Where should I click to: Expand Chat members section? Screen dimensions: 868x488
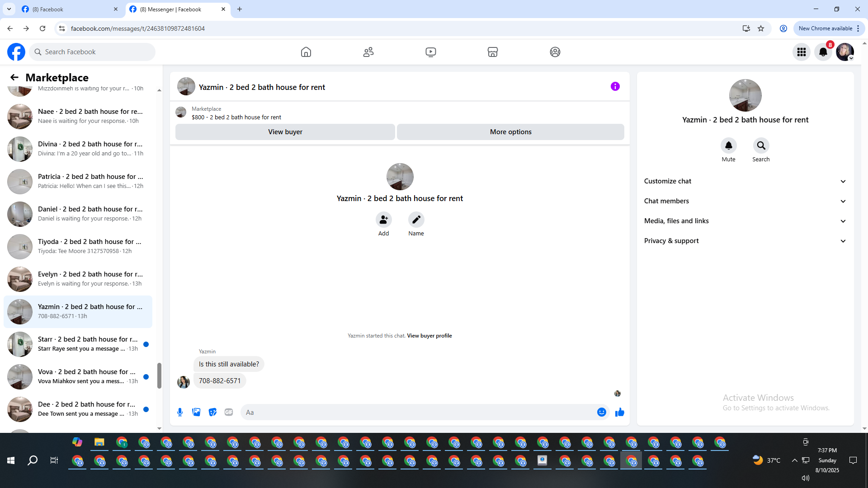point(745,201)
